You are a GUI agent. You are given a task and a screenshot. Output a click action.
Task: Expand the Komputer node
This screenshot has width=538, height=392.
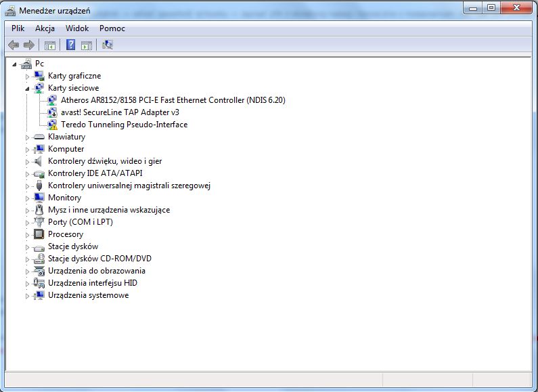point(27,150)
